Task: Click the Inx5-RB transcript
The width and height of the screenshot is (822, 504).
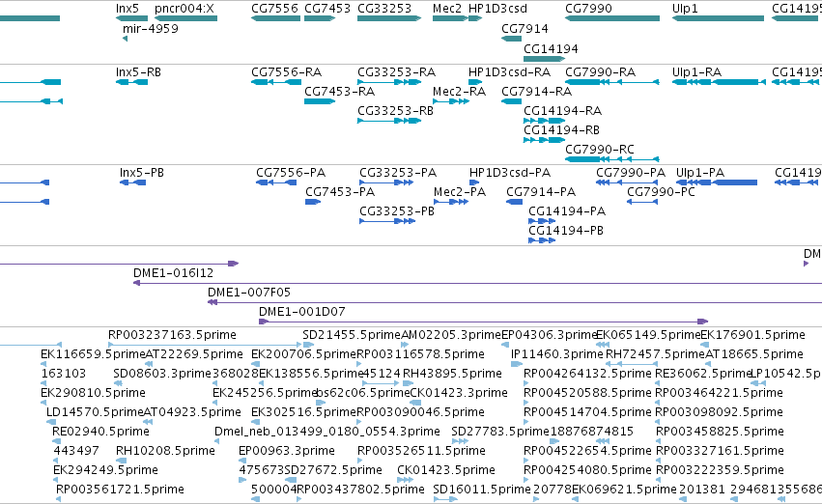Action: click(131, 82)
